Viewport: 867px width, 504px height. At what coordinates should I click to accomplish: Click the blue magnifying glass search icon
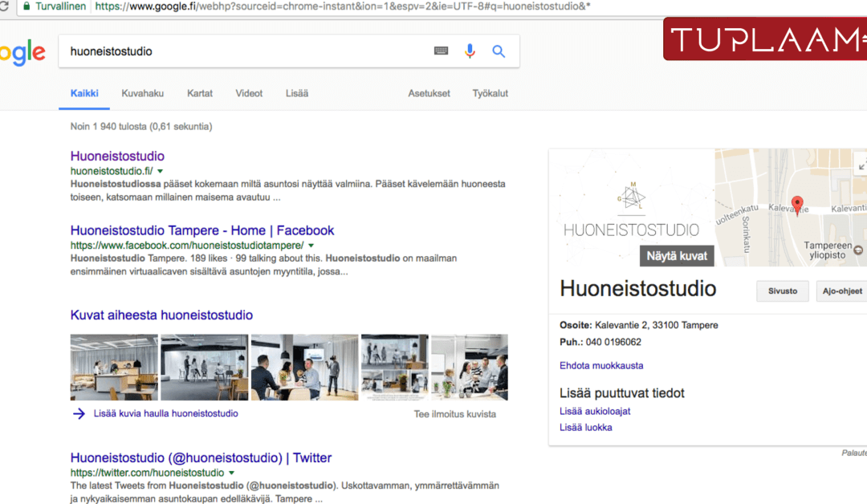click(x=499, y=51)
